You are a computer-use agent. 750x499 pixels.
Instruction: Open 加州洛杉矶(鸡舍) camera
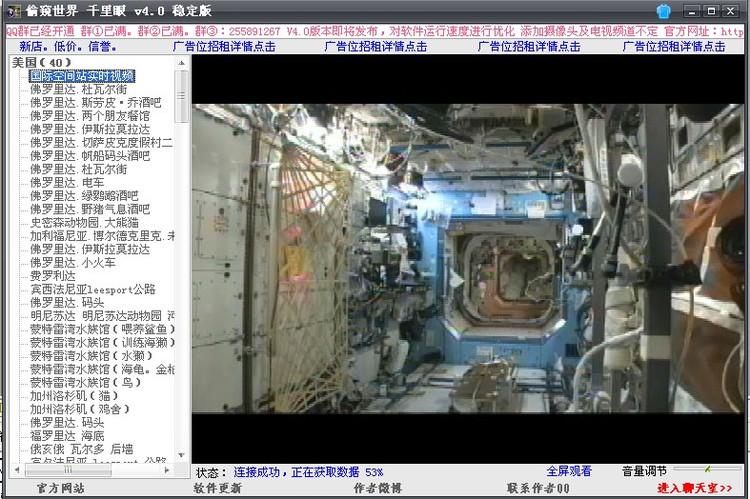[x=79, y=410]
